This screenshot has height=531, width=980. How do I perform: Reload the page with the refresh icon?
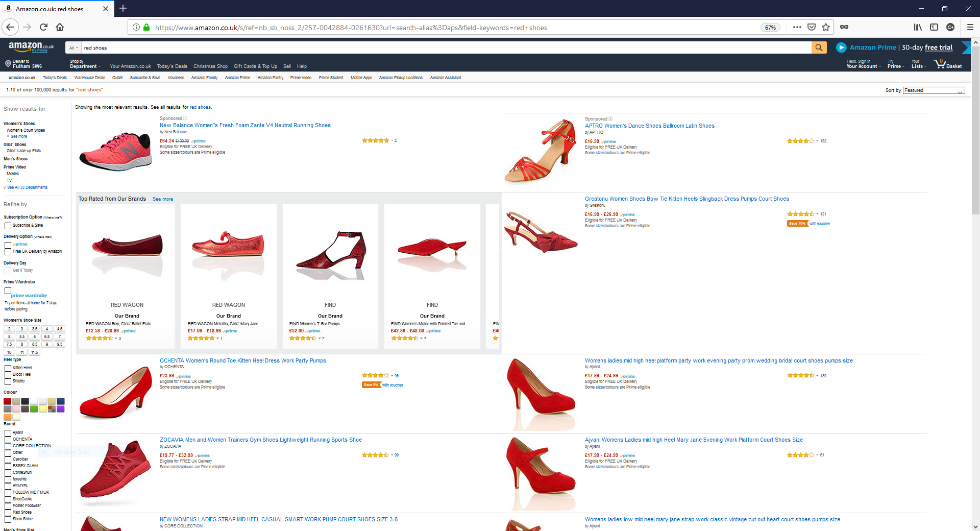43,27
